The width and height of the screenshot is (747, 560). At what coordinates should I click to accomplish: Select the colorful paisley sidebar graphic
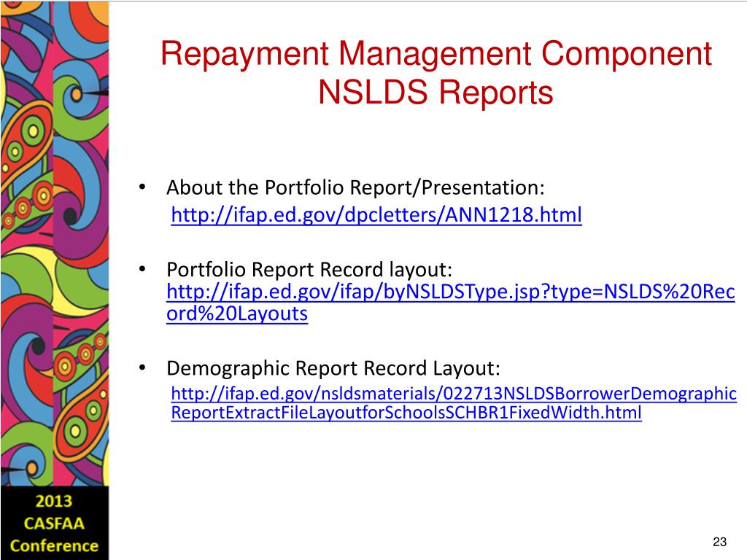point(54,243)
